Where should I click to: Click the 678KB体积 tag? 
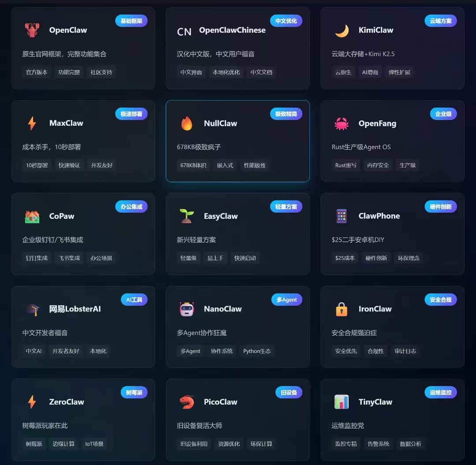click(x=193, y=165)
